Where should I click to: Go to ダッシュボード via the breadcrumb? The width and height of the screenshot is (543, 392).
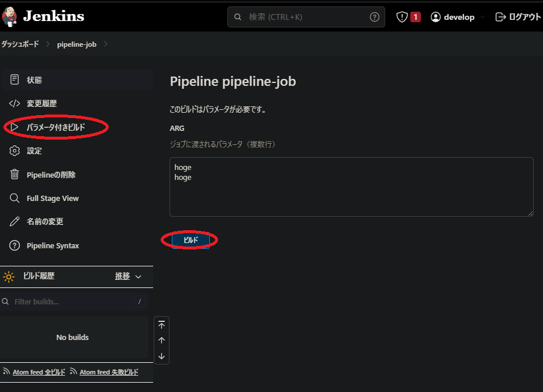point(22,43)
